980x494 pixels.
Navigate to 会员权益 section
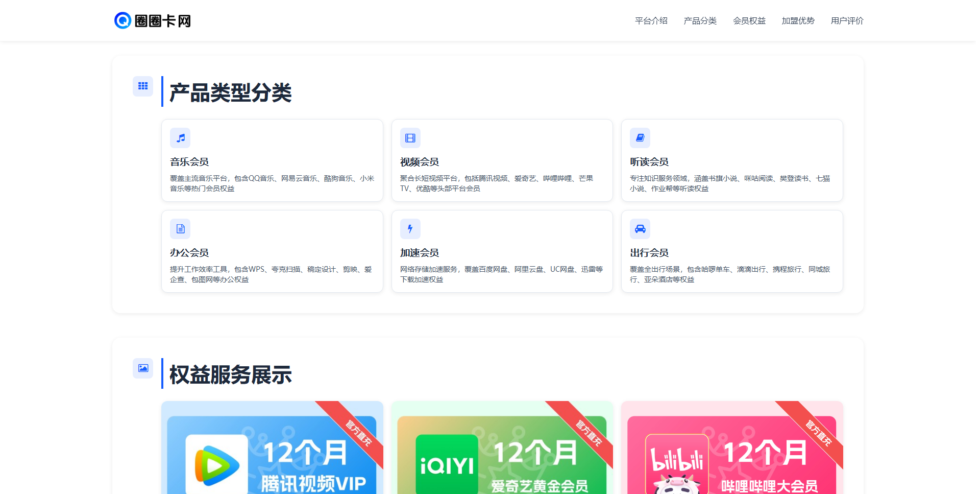pos(749,21)
